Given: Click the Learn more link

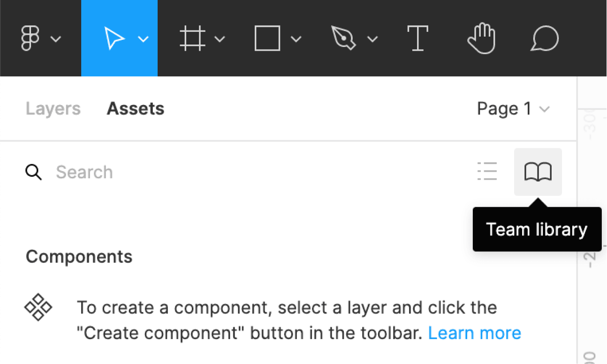Looking at the screenshot, I should point(474,333).
